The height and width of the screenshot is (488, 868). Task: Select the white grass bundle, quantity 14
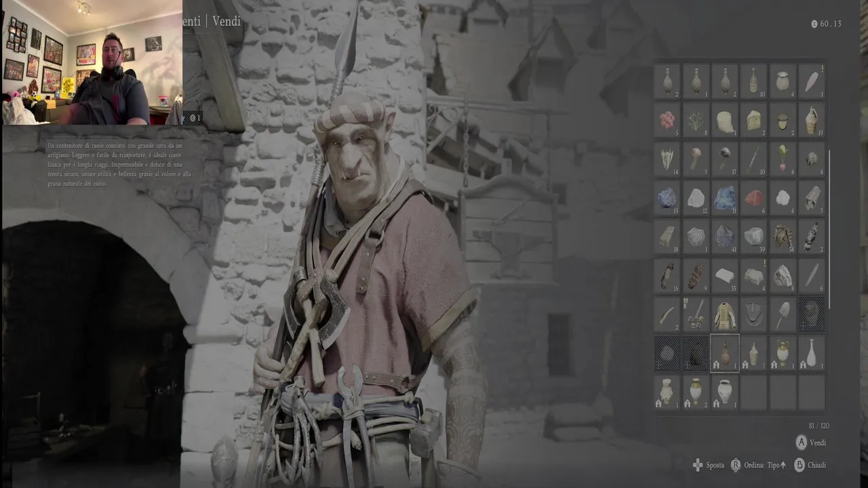pyautogui.click(x=668, y=159)
